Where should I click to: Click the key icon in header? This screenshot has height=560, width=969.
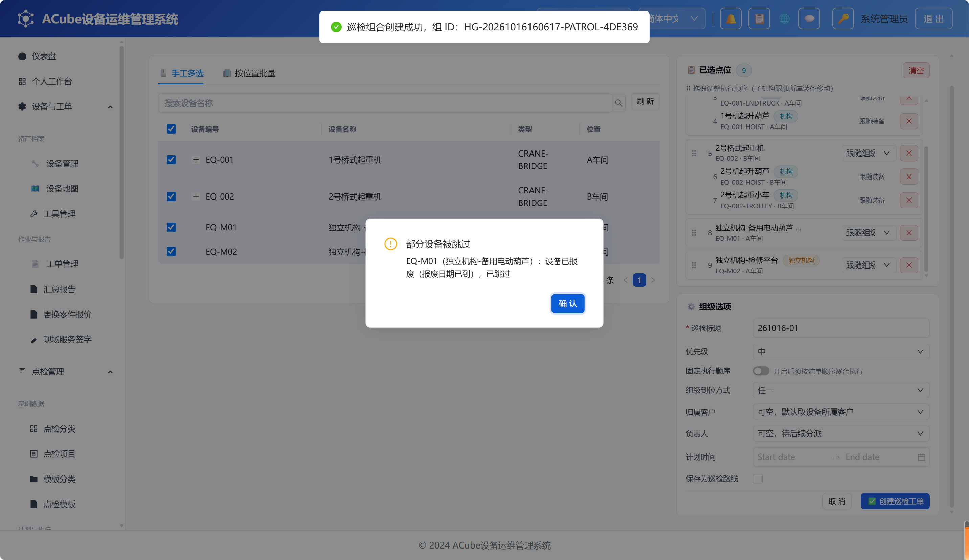click(x=843, y=19)
